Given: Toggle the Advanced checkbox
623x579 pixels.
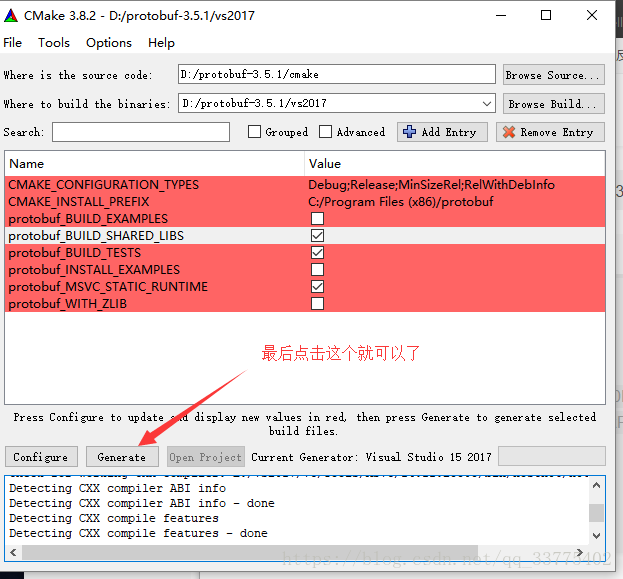Looking at the screenshot, I should (325, 132).
